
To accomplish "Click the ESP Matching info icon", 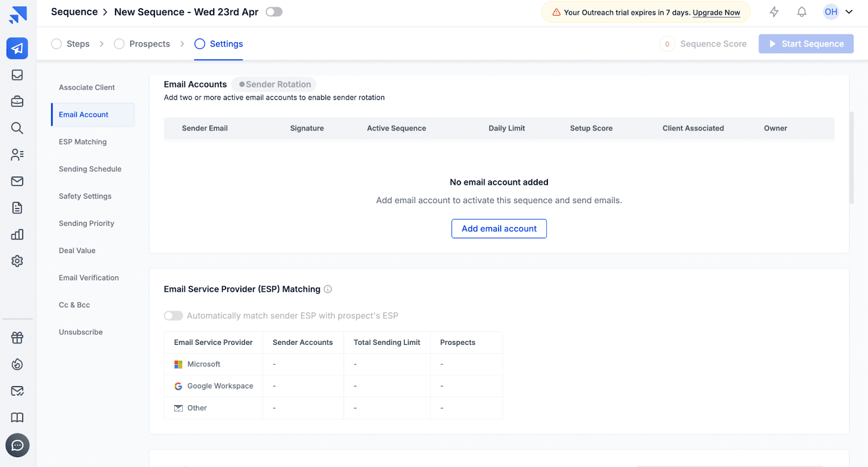I will 328,289.
